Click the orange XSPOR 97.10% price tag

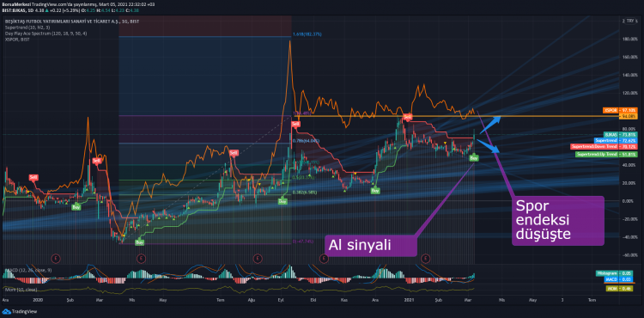pos(620,111)
